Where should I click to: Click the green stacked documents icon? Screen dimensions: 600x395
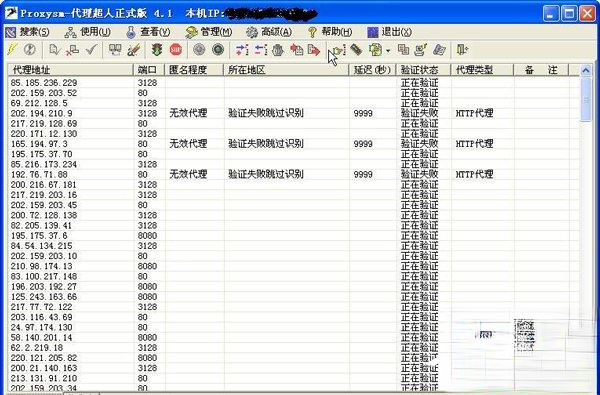pos(376,49)
